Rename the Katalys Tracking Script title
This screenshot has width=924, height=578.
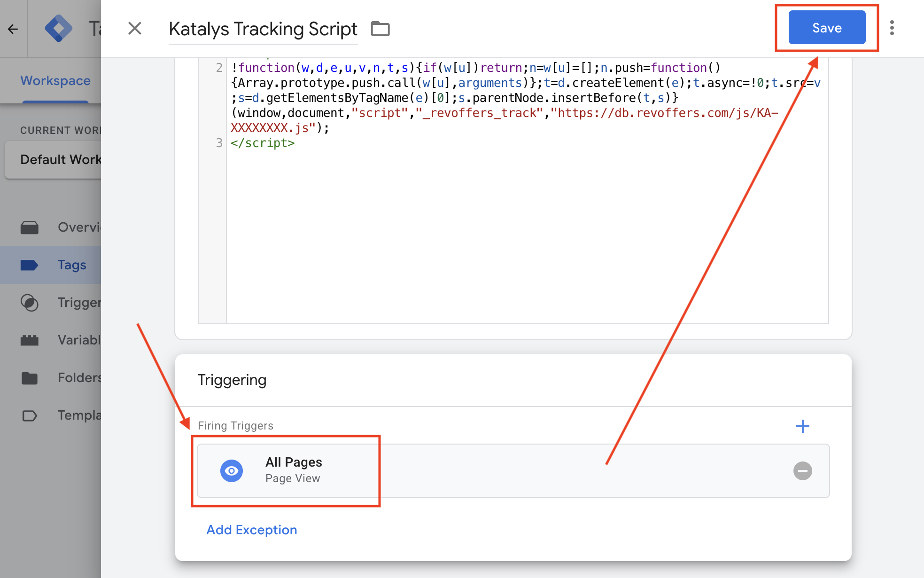(263, 29)
